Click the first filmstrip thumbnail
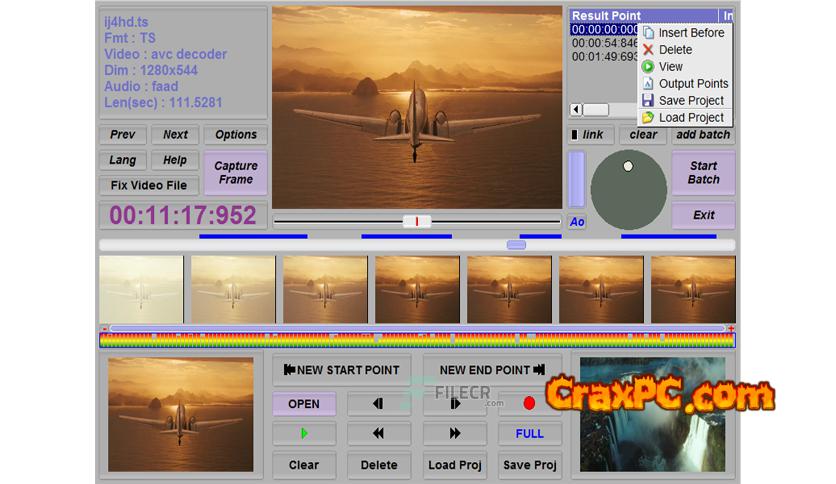This screenshot has height=484, width=836. click(x=141, y=289)
